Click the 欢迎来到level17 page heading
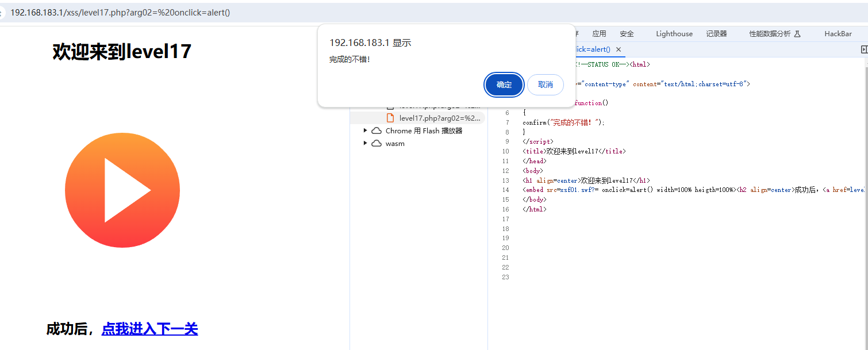The width and height of the screenshot is (868, 350). pyautogui.click(x=122, y=52)
